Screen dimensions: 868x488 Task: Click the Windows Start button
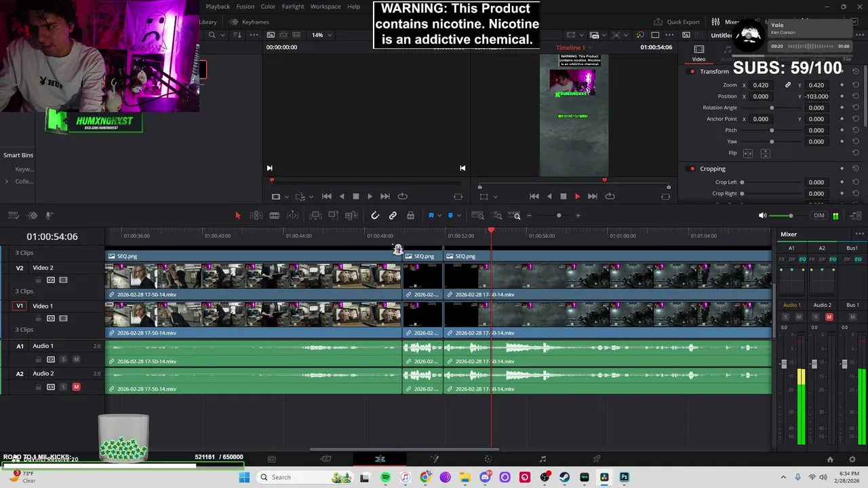pos(244,477)
